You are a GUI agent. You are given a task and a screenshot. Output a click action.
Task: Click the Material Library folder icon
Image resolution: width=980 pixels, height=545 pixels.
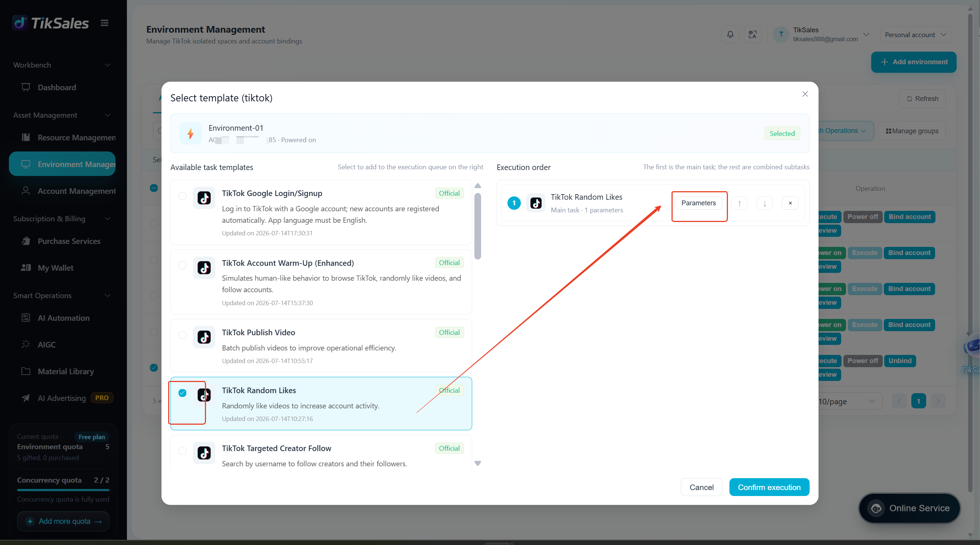pyautogui.click(x=26, y=371)
